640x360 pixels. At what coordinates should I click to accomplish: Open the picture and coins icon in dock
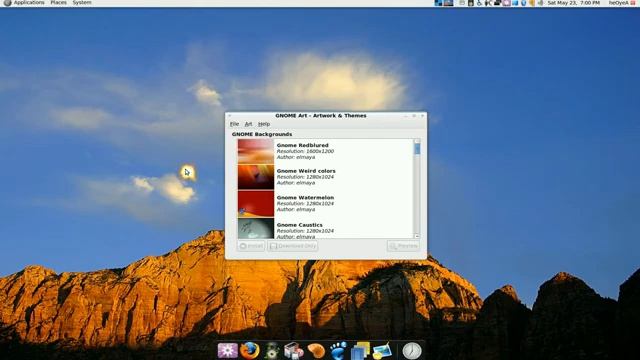[382, 351]
